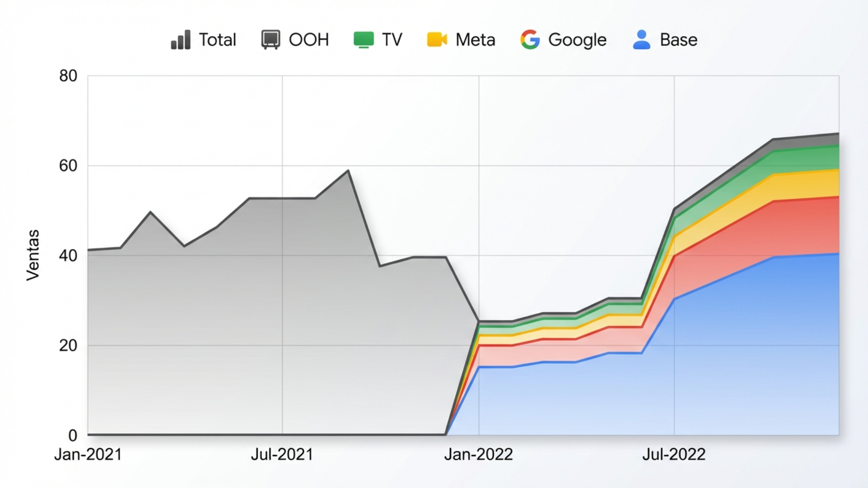Select the multicolor Google G icon
868x488 pixels.
530,40
